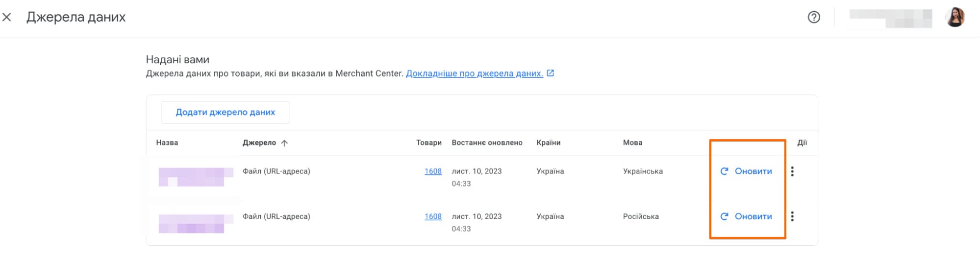This screenshot has height=260, width=980.
Task: Click the Товари column header
Action: tap(428, 143)
